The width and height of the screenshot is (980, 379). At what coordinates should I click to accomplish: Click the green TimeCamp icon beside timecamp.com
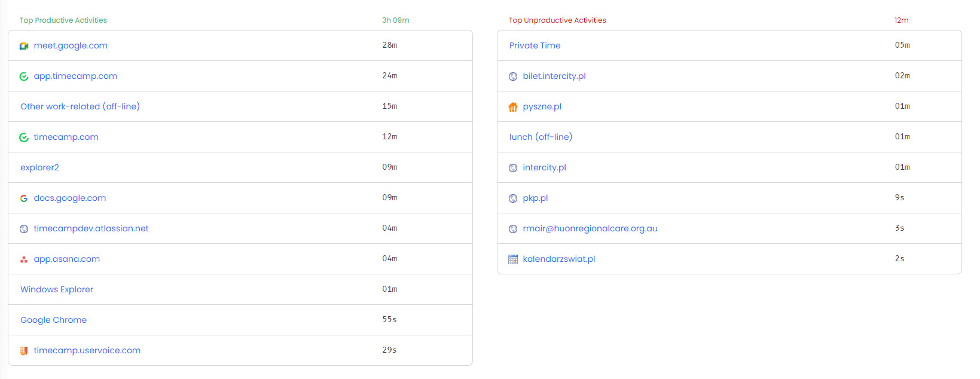click(x=24, y=137)
